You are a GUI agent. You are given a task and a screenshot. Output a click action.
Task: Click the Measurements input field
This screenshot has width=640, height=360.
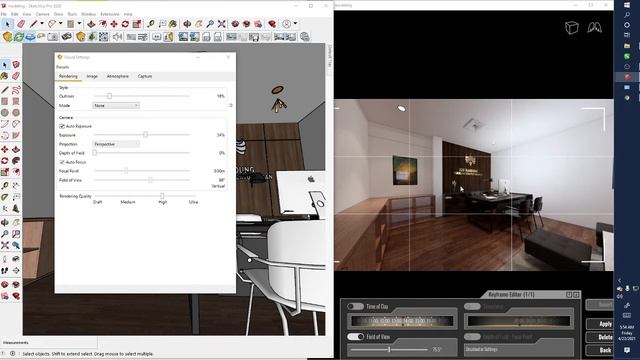coord(63,342)
